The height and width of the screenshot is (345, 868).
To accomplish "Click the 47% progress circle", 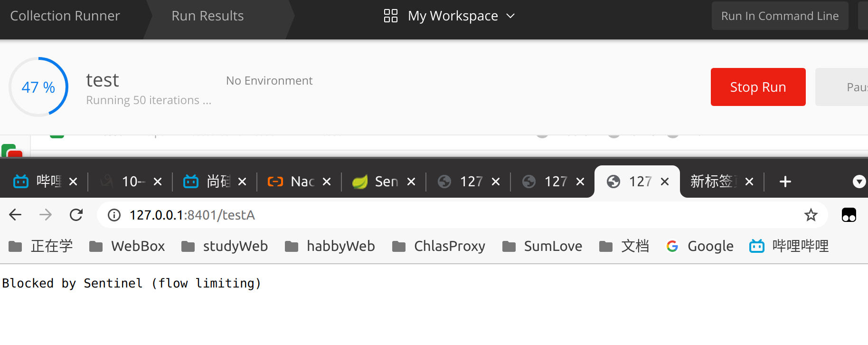I will click(x=38, y=87).
